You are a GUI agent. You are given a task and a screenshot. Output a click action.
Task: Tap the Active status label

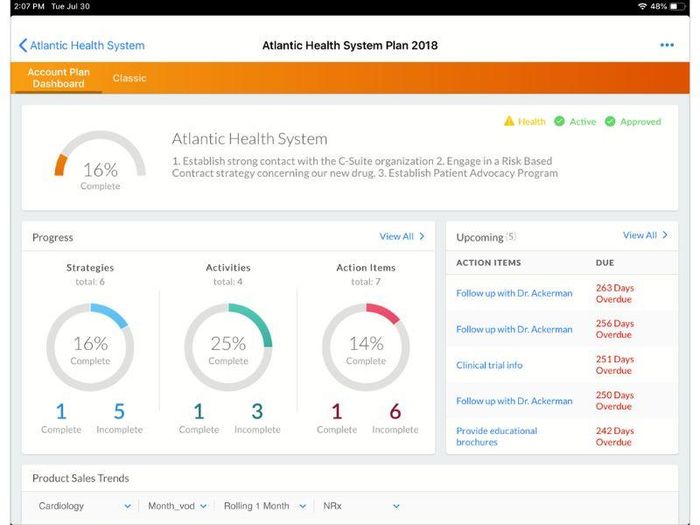pyautogui.click(x=583, y=121)
